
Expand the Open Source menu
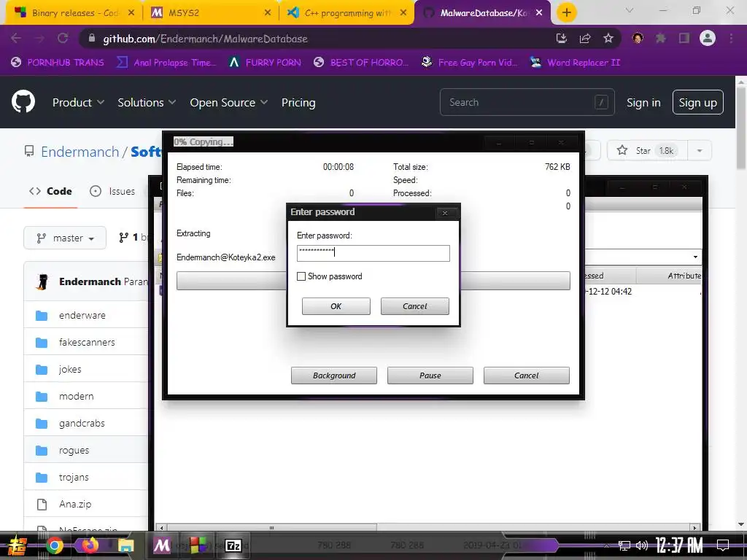pos(228,102)
